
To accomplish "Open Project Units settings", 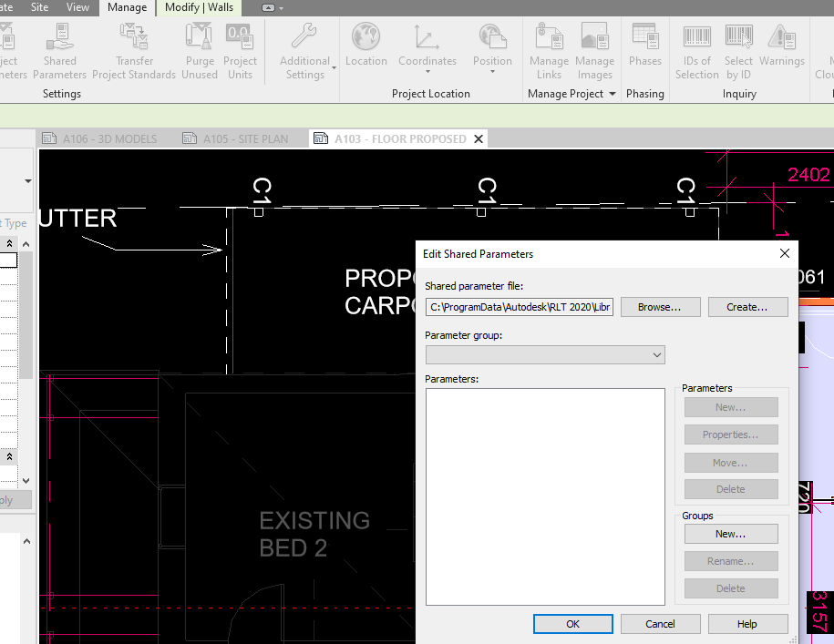I will 240,50.
